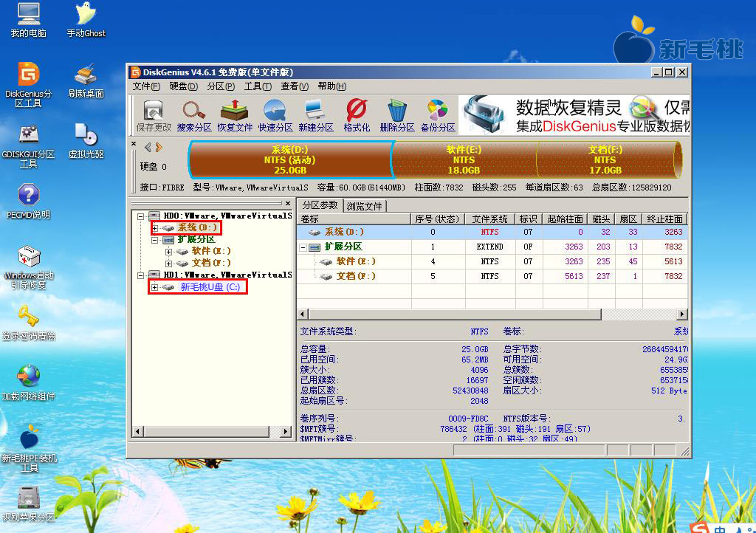The width and height of the screenshot is (756, 533).
Task: Click the Save Changes (保存更改) toolbar icon
Action: (x=154, y=116)
